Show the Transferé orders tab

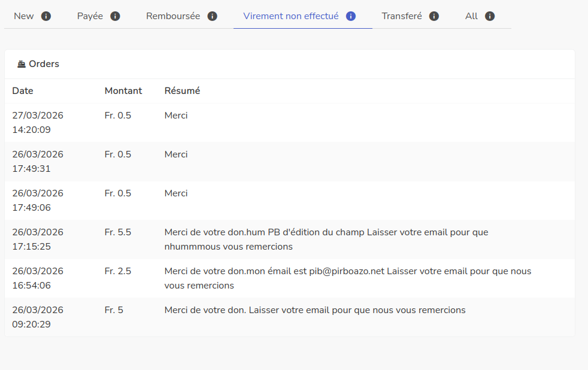coord(402,16)
